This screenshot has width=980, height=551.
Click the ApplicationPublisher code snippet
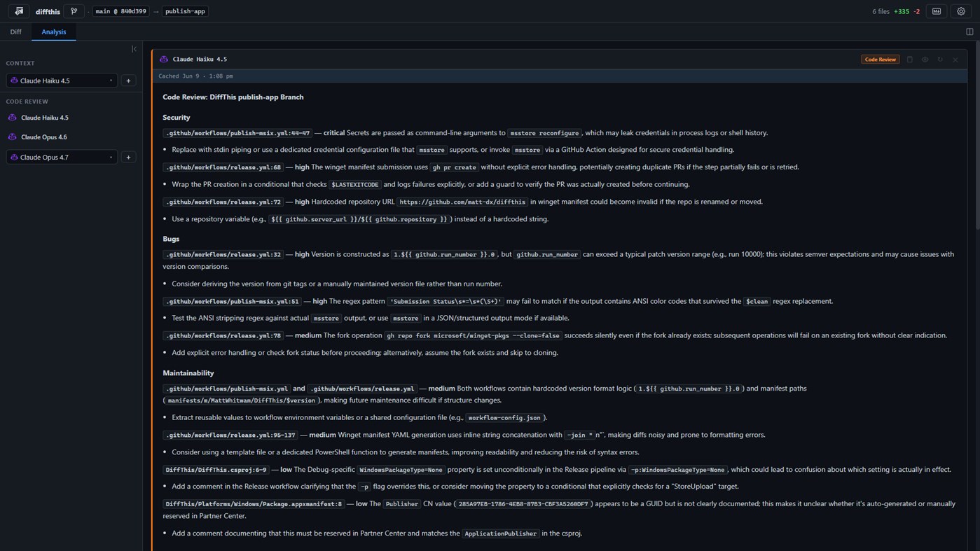pos(500,534)
